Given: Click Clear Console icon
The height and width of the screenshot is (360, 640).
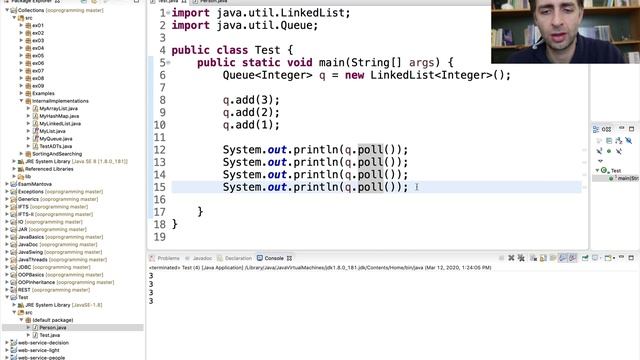Looking at the screenshot, I should coord(533,258).
